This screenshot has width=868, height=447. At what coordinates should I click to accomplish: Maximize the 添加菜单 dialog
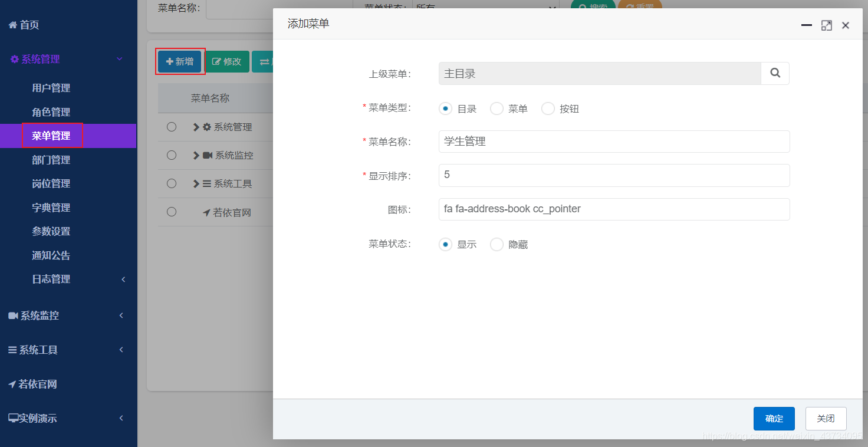[x=827, y=25]
